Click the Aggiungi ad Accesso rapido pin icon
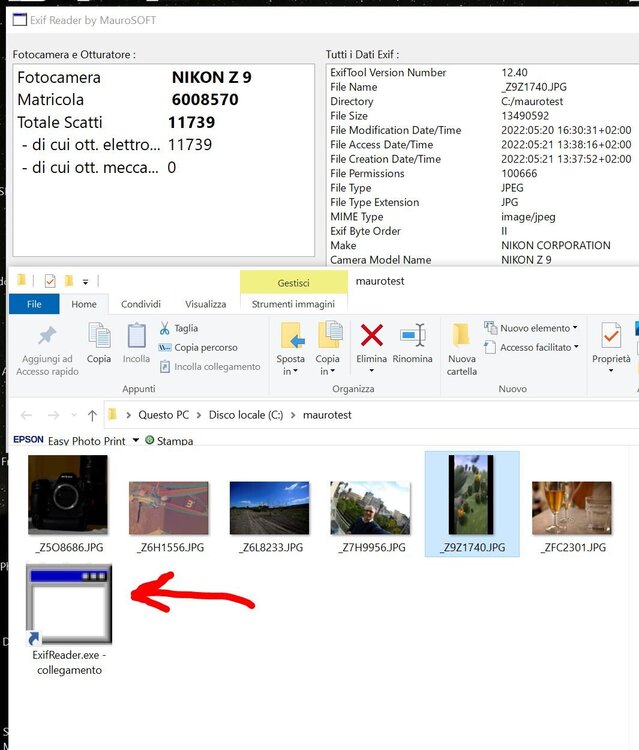This screenshot has height=750, width=639. [47, 335]
